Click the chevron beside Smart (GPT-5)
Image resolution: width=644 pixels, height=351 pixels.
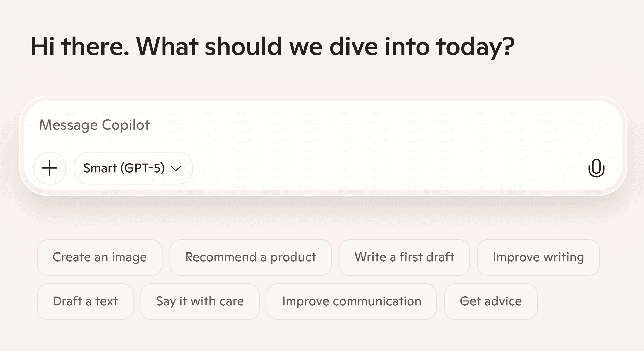pyautogui.click(x=176, y=168)
